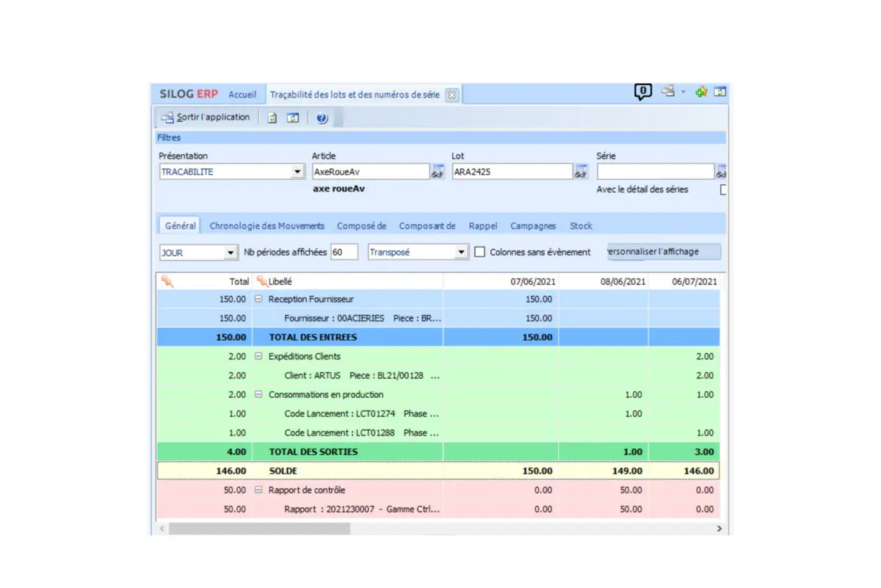Click the key icon in the Libellé column header
Viewport: 881px width, 588px height.
click(x=261, y=281)
